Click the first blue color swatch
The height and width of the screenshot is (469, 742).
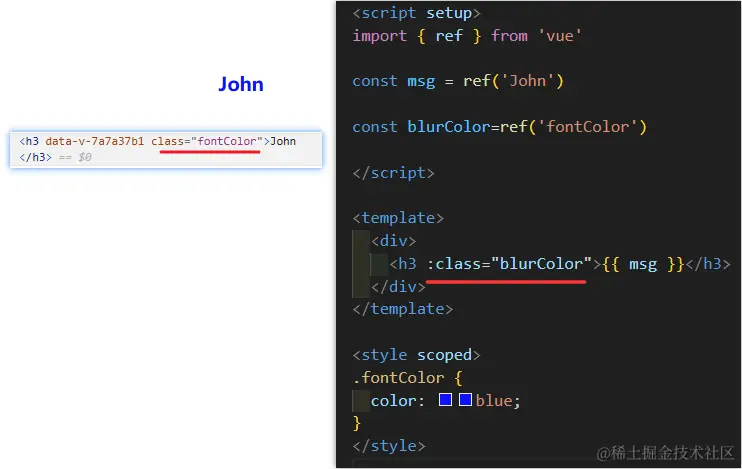tap(445, 399)
